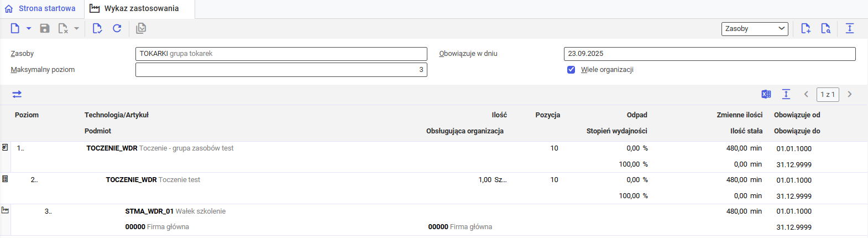Click the Zasoby input field with TOKARKI
This screenshot has height=238, width=868.
[x=281, y=54]
